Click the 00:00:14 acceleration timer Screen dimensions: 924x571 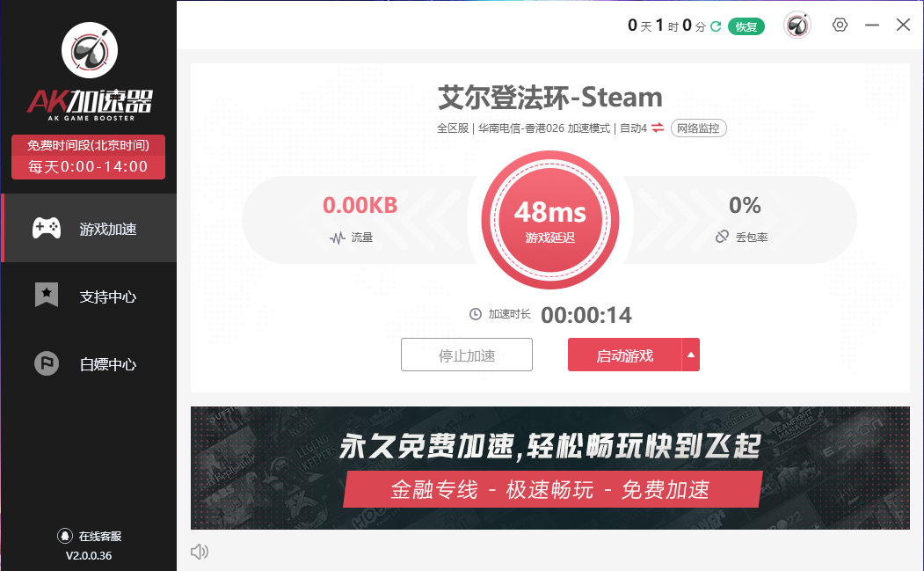pos(586,315)
